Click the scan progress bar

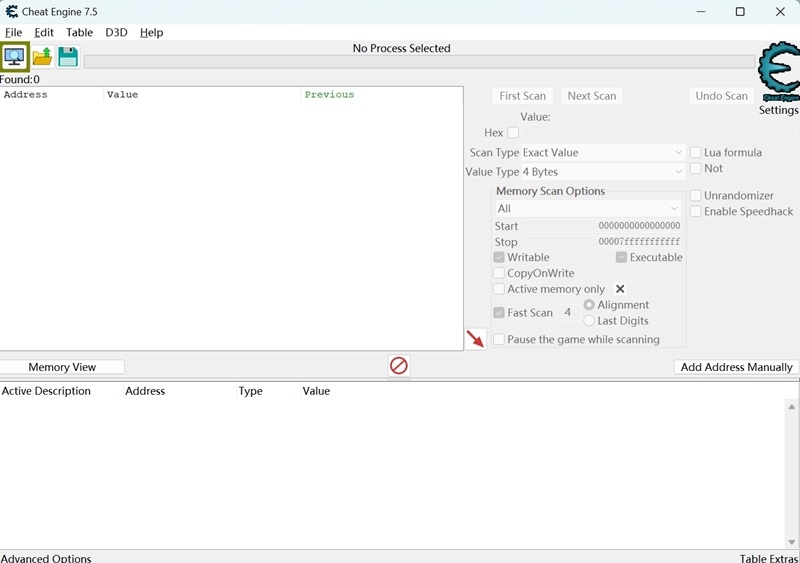(x=419, y=62)
